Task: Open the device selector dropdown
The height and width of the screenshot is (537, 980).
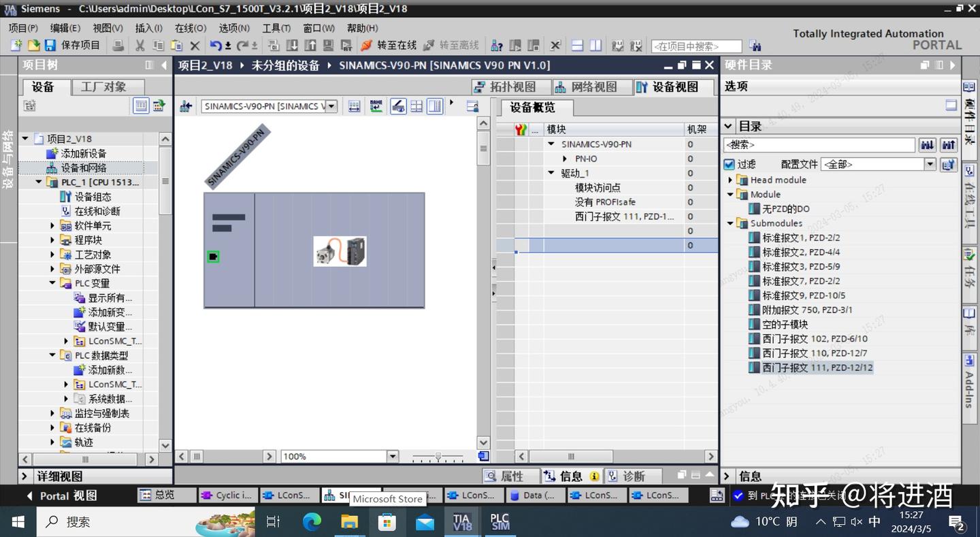Action: click(x=331, y=106)
